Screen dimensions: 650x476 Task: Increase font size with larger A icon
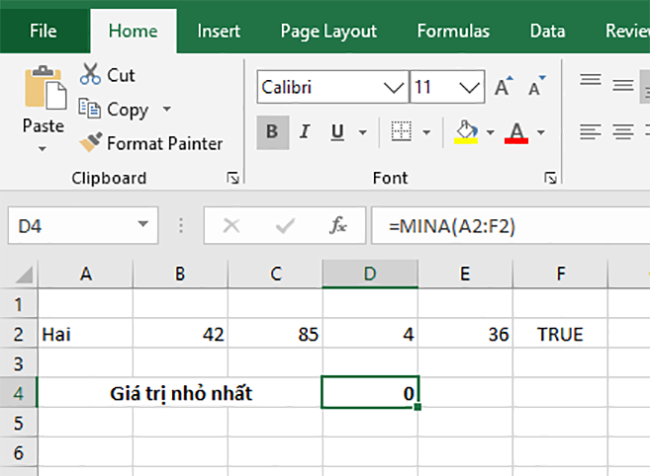point(502,88)
